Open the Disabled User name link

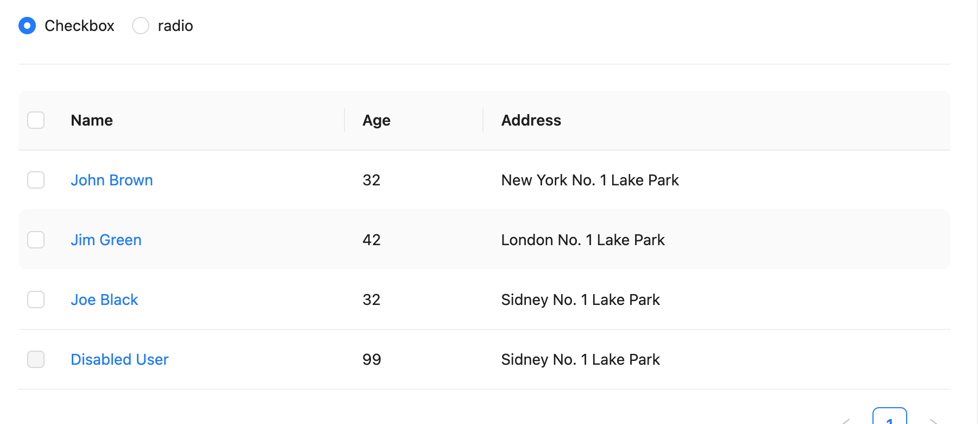[120, 359]
